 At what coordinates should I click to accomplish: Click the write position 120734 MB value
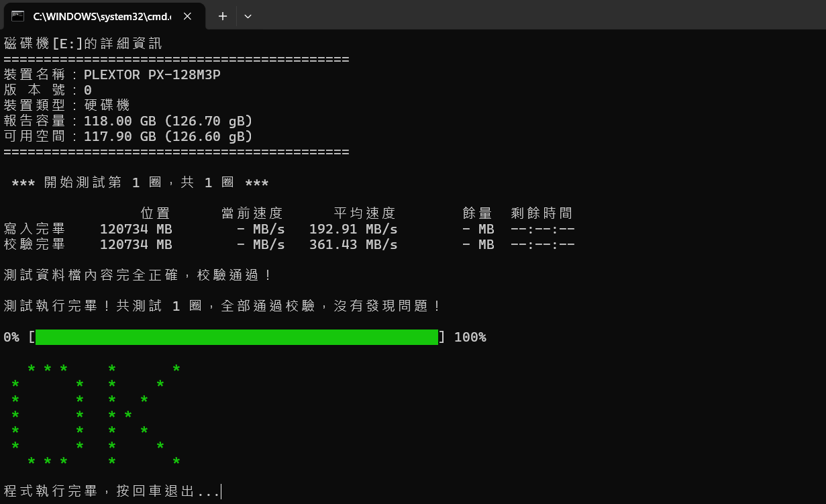coord(136,229)
